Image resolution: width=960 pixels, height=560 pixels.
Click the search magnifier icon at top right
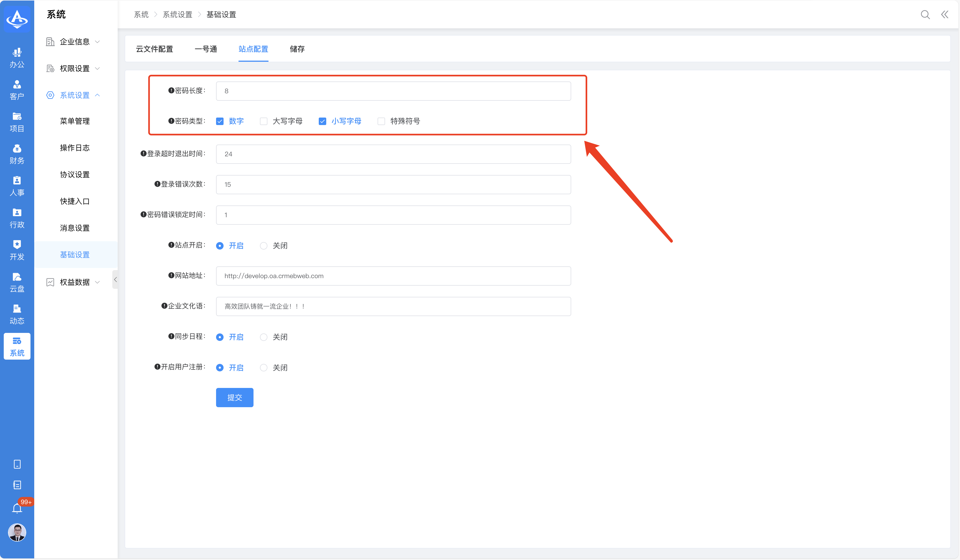925,14
